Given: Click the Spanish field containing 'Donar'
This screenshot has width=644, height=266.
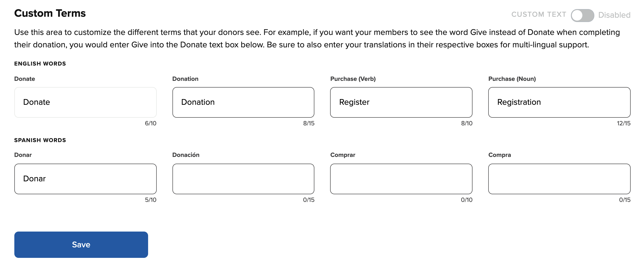Looking at the screenshot, I should tap(85, 179).
